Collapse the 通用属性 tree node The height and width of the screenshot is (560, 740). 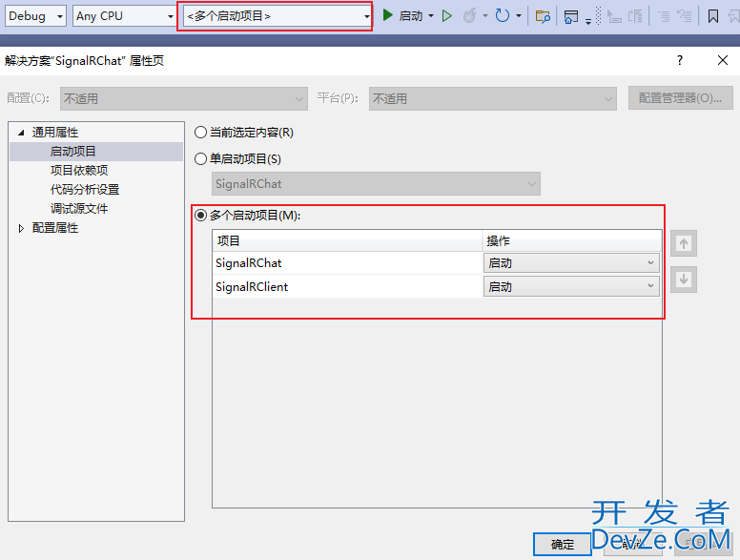[21, 133]
